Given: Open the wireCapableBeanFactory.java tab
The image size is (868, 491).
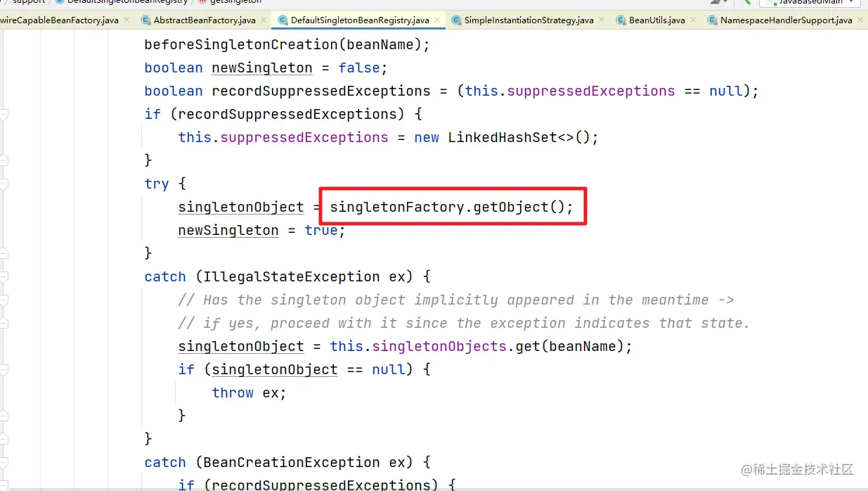Looking at the screenshot, I should click(x=59, y=20).
